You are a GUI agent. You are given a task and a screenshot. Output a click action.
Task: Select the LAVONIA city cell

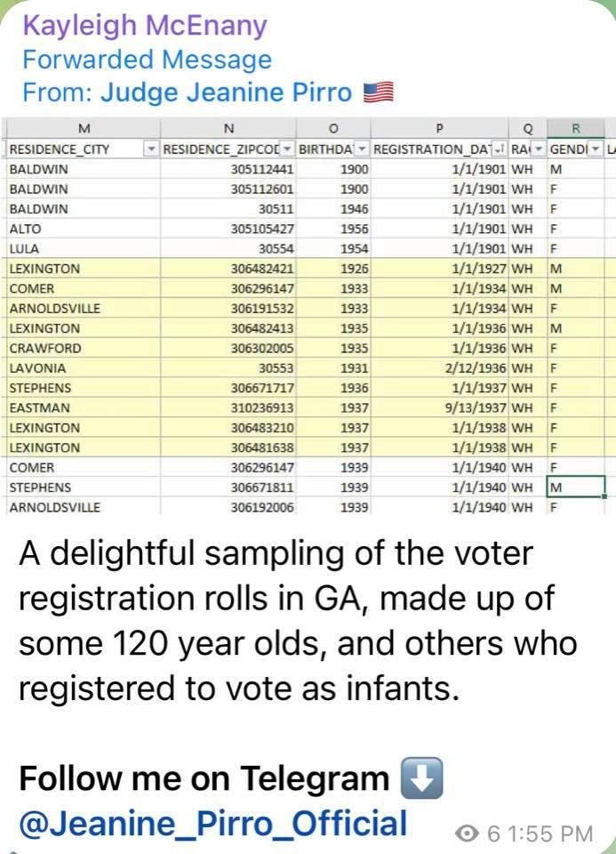(x=84, y=368)
